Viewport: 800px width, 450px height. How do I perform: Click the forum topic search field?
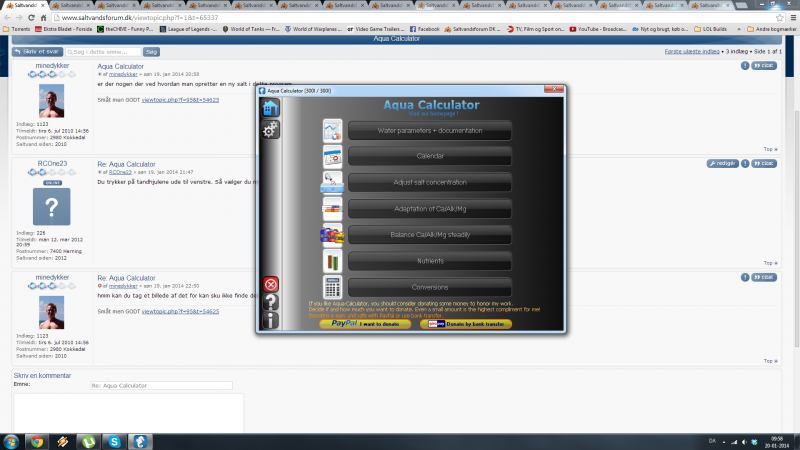102,51
